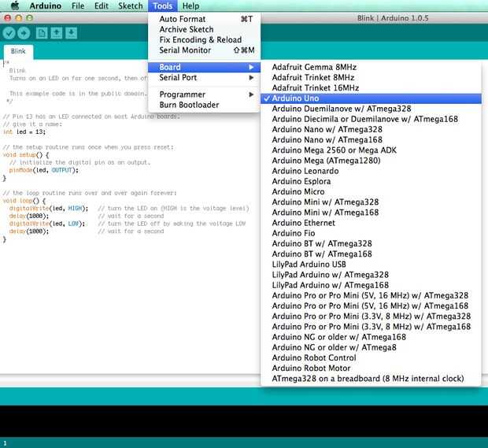Open the Sketch menu
The height and width of the screenshot is (448, 488).
131,6
